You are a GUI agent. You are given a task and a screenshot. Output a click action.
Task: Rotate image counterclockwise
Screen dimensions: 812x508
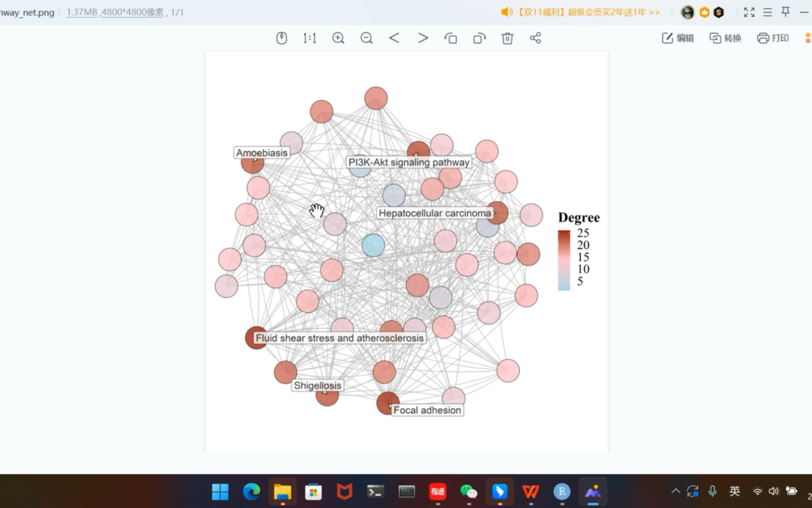(x=451, y=38)
